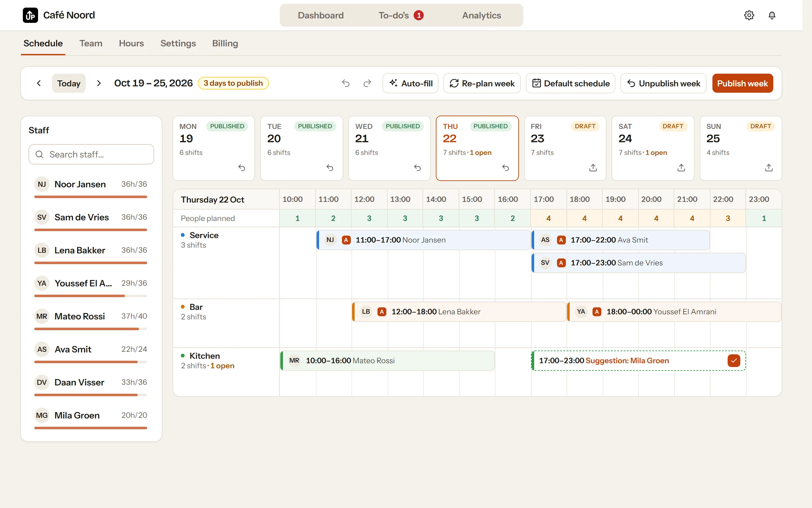Click Lena Bakker's LB avatar in staff list
Screen dimensions: 812x508
(x=42, y=250)
